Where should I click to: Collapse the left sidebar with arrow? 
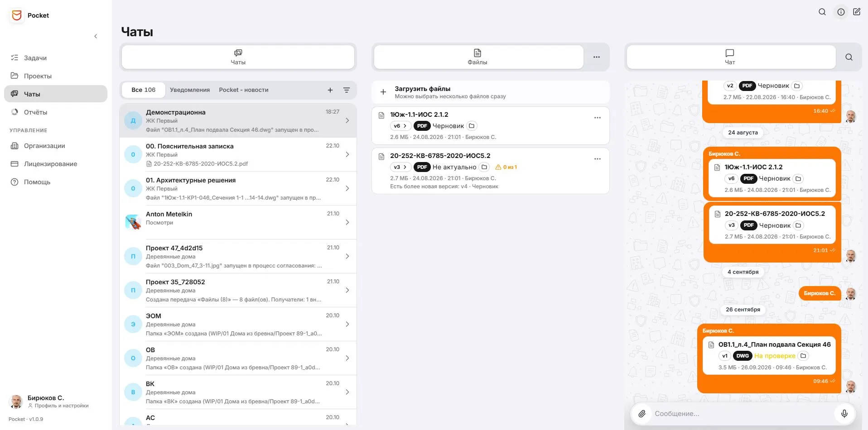tap(96, 36)
